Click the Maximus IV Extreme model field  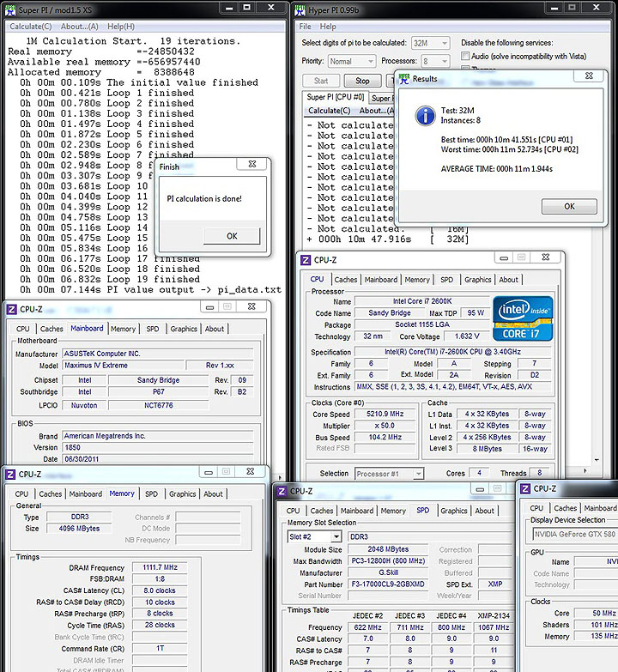tap(124, 366)
